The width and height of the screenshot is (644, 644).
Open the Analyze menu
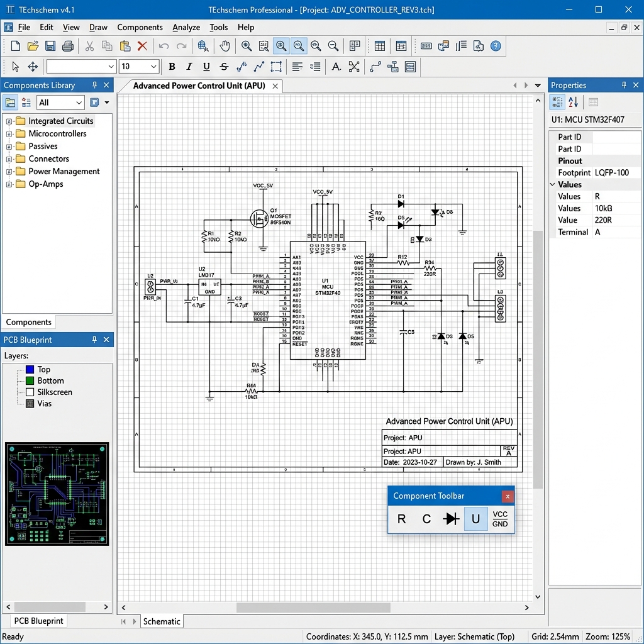click(x=186, y=28)
